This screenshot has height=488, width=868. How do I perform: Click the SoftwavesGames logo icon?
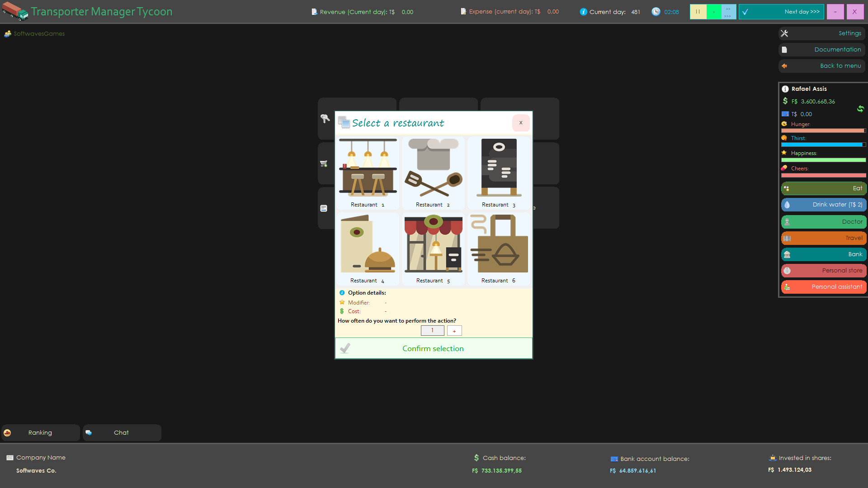tap(7, 33)
